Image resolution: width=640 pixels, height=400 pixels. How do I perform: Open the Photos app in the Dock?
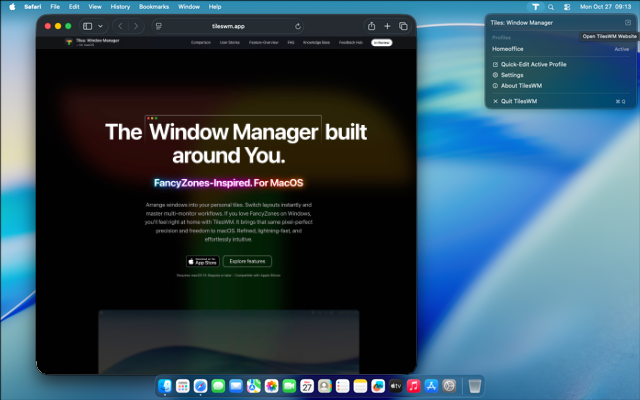click(271, 385)
